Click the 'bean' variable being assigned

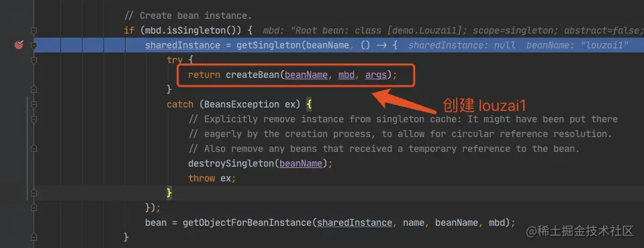(x=156, y=222)
